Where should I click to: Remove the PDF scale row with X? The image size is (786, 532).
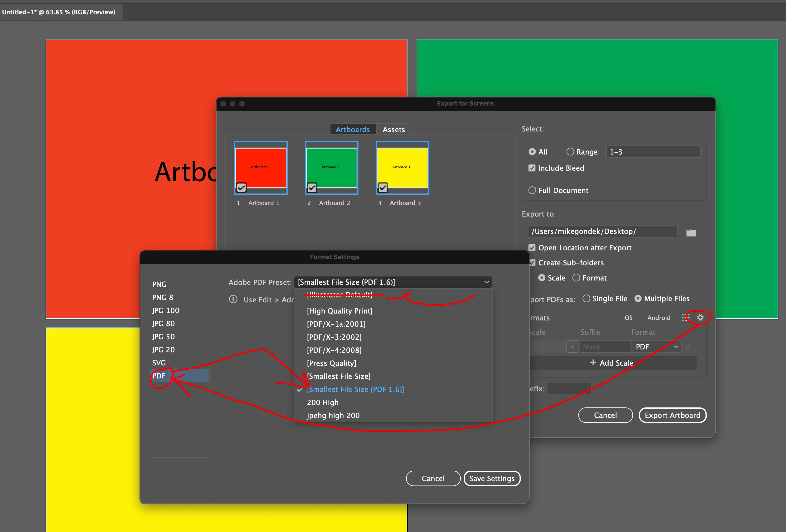[x=688, y=347]
